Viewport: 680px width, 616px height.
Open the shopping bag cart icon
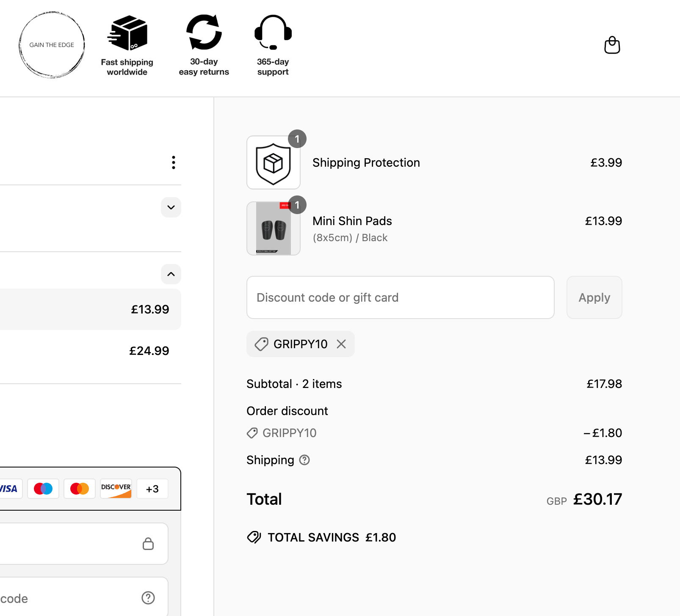[x=612, y=45]
